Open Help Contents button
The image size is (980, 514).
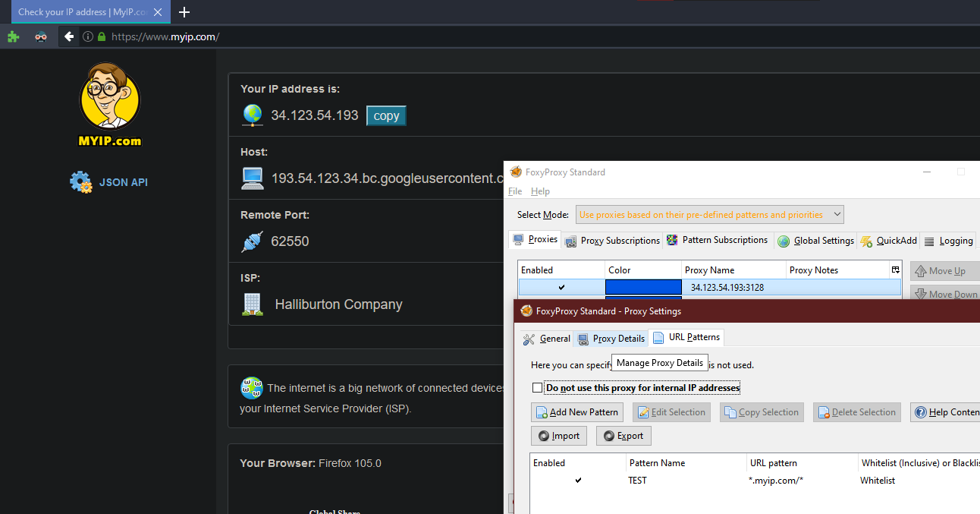click(x=945, y=412)
